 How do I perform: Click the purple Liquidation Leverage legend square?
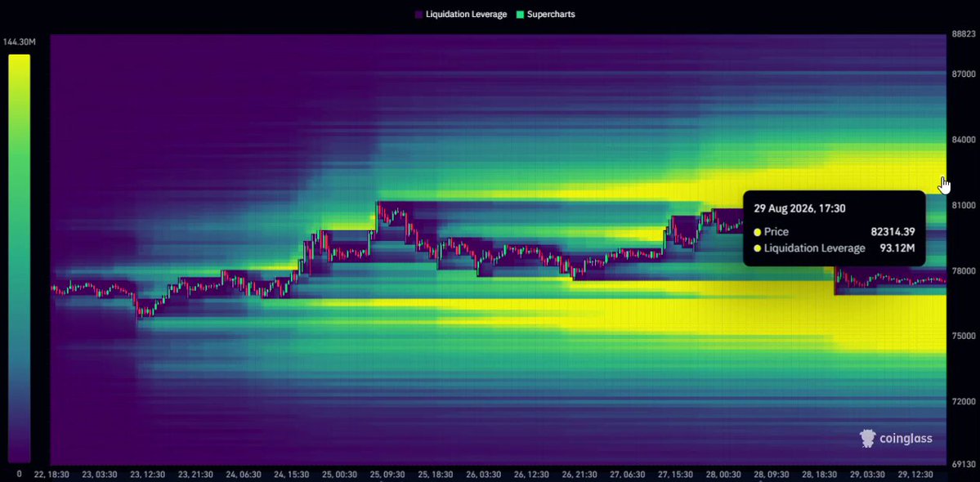pyautogui.click(x=418, y=15)
